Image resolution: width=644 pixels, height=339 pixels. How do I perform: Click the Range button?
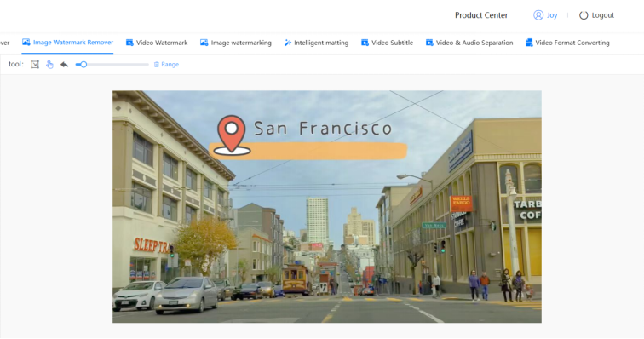coord(166,65)
